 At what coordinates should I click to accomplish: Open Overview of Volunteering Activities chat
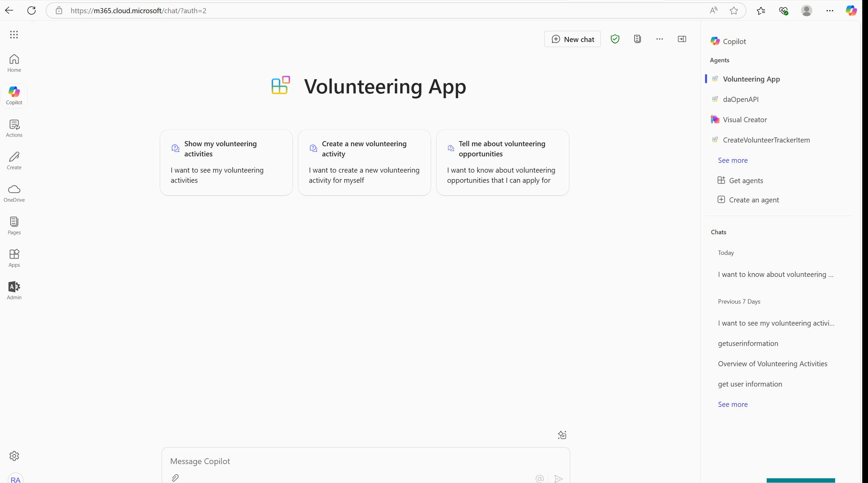[772, 364]
